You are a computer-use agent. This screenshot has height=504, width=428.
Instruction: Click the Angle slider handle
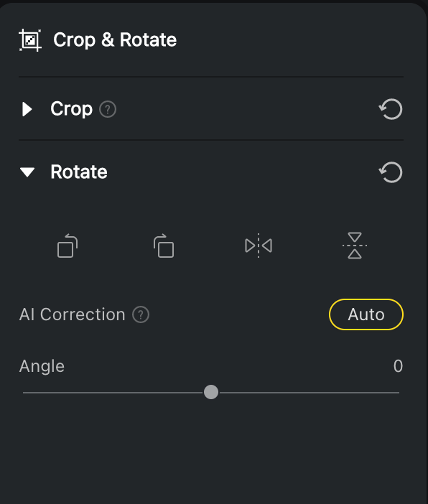[211, 392]
